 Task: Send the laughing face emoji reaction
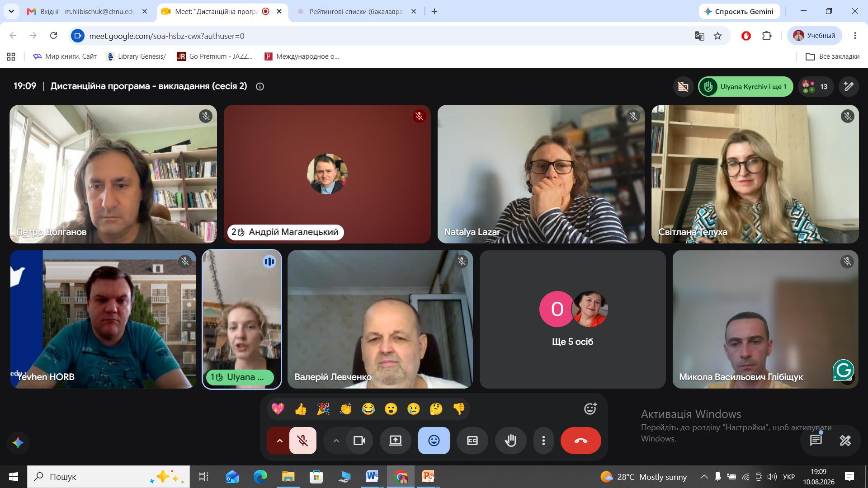pos(368,409)
